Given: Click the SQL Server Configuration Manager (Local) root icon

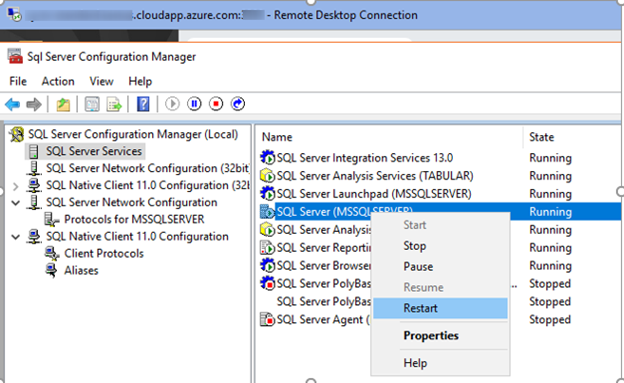Looking at the screenshot, I should pos(17,135).
